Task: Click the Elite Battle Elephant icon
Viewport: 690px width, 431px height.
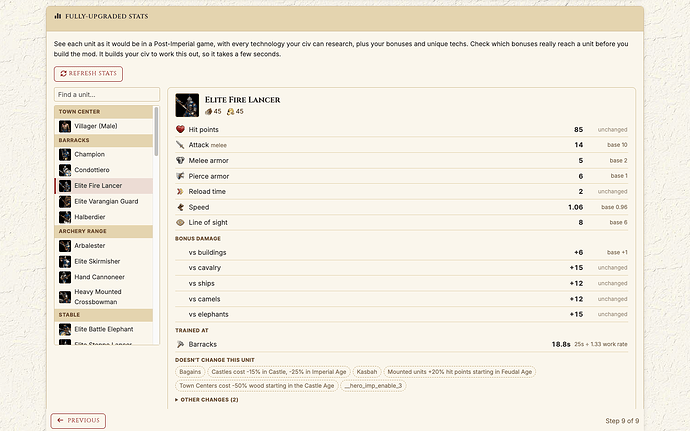Action: [65, 329]
